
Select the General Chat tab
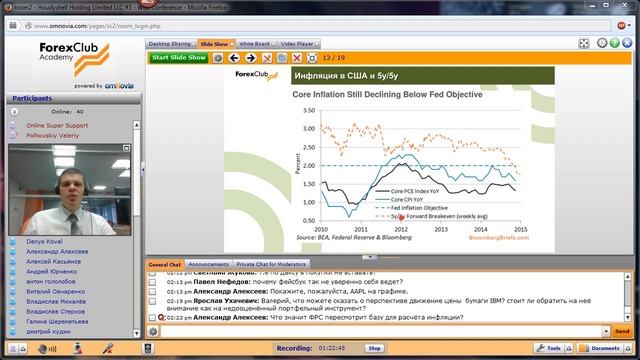[164, 264]
